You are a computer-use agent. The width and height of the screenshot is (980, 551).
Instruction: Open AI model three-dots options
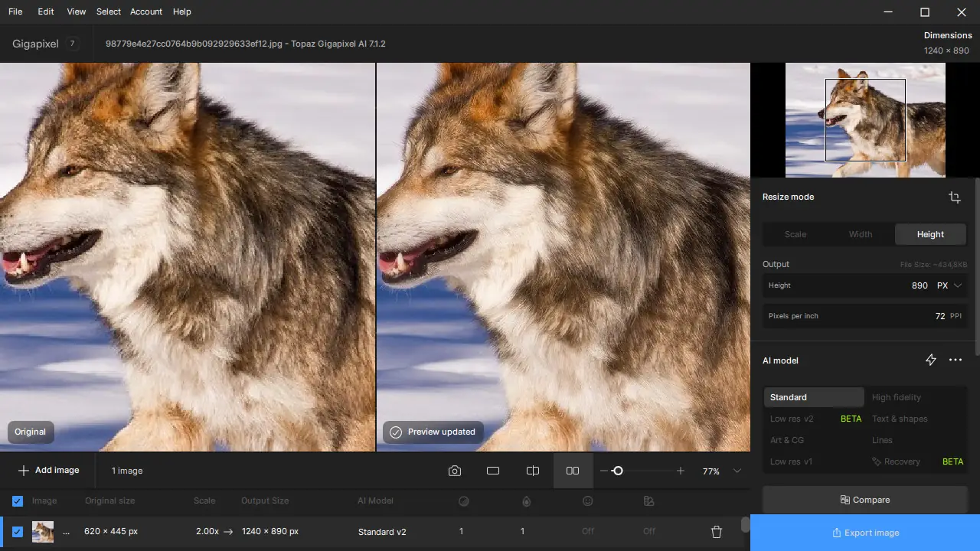click(955, 360)
